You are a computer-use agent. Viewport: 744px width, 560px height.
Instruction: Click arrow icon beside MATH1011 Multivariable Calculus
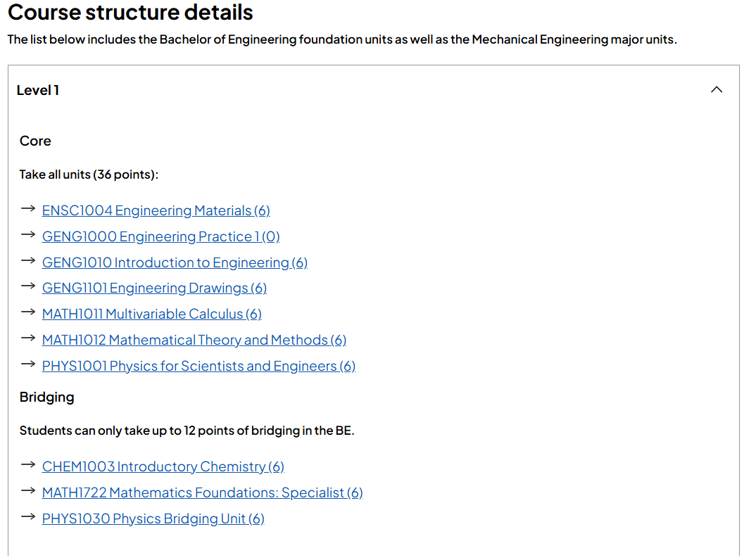pos(28,312)
